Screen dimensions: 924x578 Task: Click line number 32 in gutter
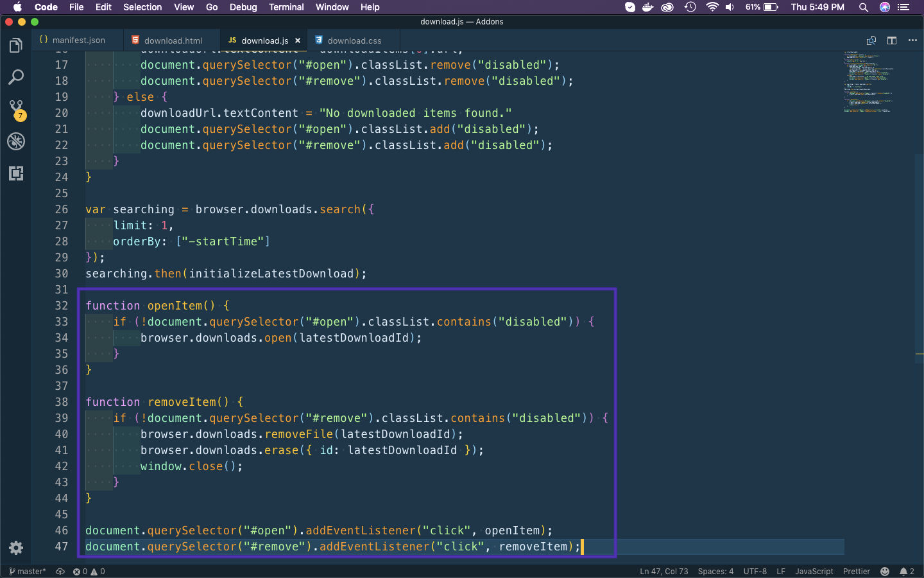(62, 306)
